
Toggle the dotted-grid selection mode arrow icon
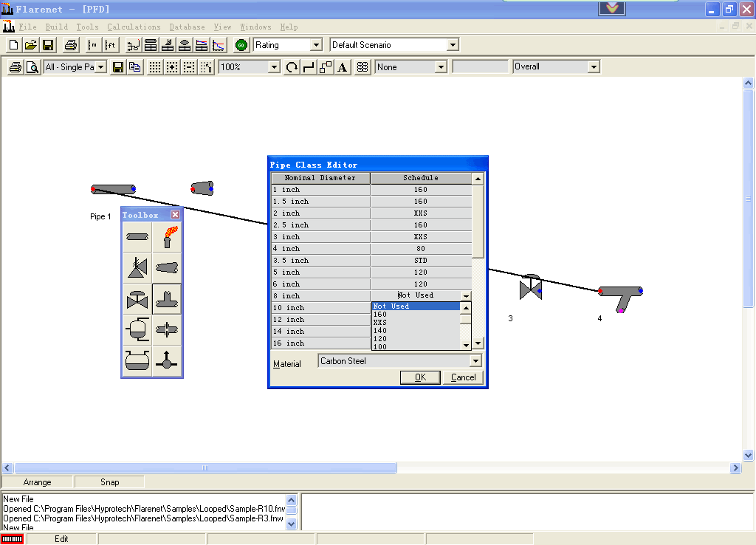(x=207, y=67)
